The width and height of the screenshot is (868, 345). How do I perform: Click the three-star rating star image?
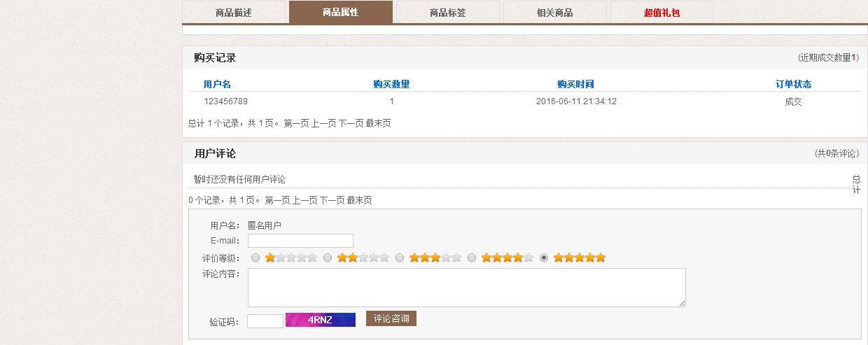coord(435,258)
